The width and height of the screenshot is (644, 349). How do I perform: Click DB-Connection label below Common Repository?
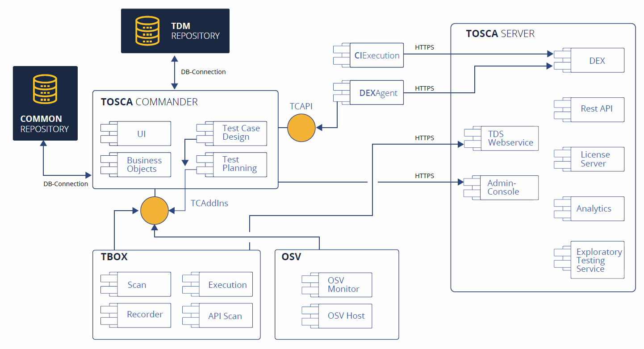66,184
